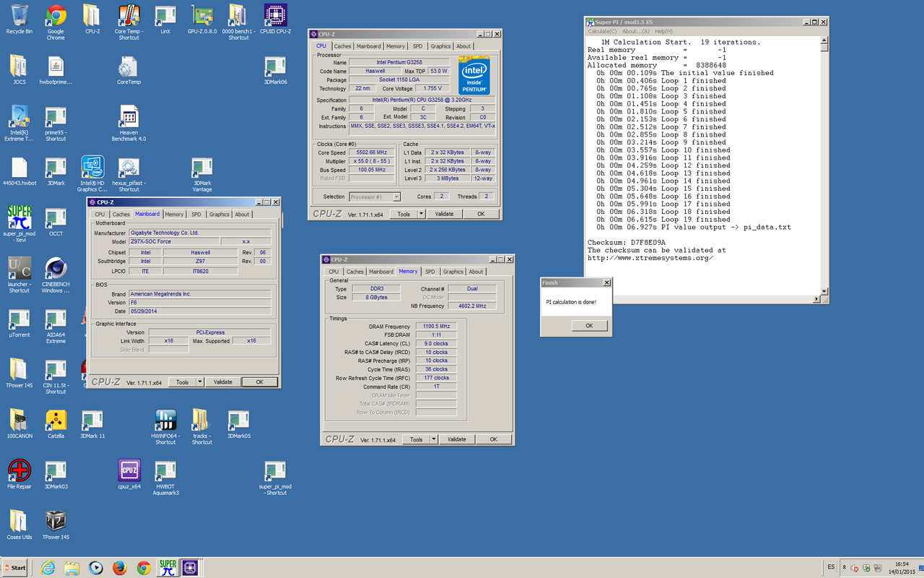
Task: Click Validate in CPU-Z Mainboard window
Action: click(x=222, y=382)
